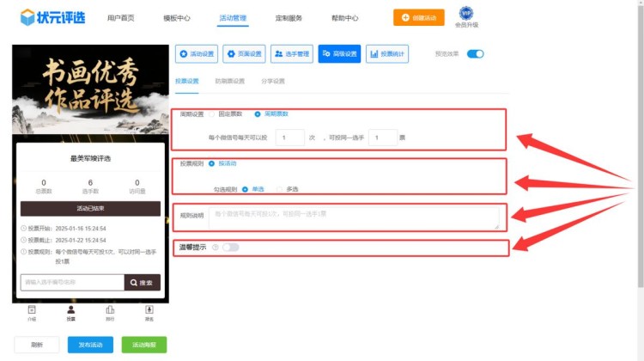
Task: Enable the 温馨提示 switch
Action: [x=230, y=248]
